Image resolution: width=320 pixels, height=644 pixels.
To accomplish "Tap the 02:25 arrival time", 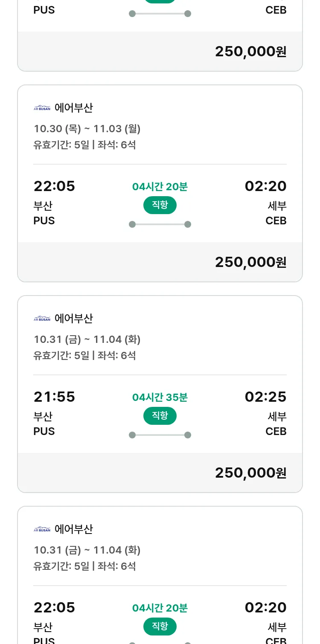I will (x=265, y=397).
